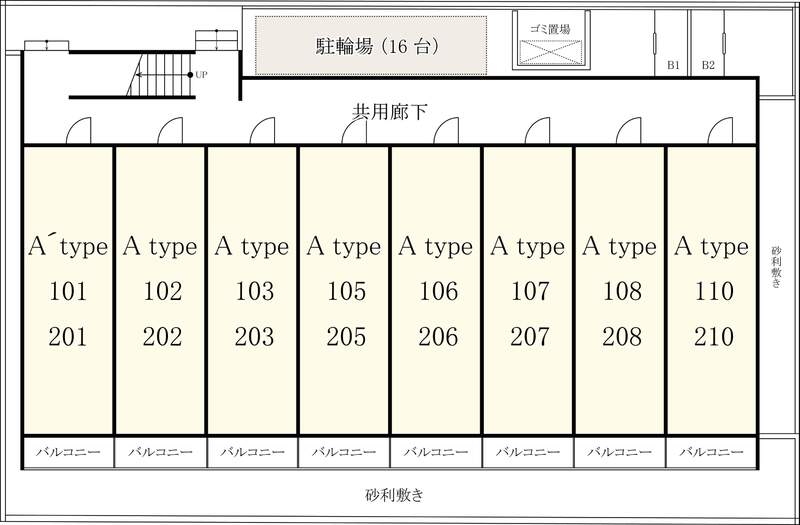Click the door swing symbol of unit 103

262,131
